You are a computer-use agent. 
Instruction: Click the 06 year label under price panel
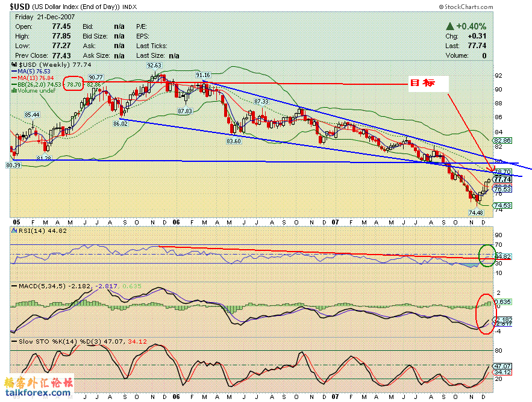coord(176,222)
